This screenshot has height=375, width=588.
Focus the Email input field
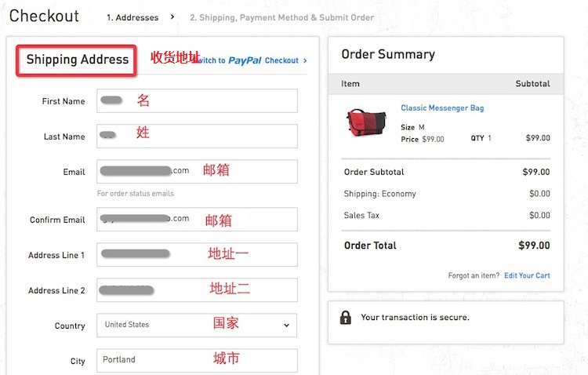[197, 171]
